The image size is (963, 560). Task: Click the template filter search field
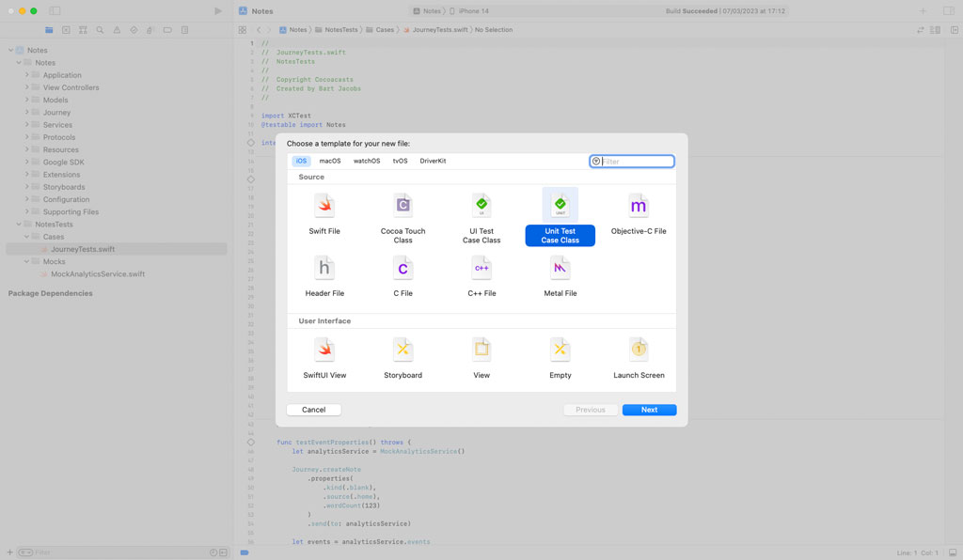[637, 162]
